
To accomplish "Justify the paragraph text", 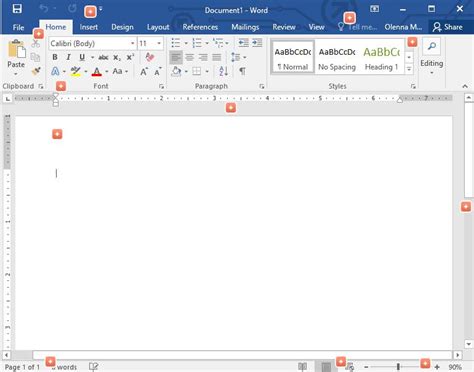I will pos(217,57).
